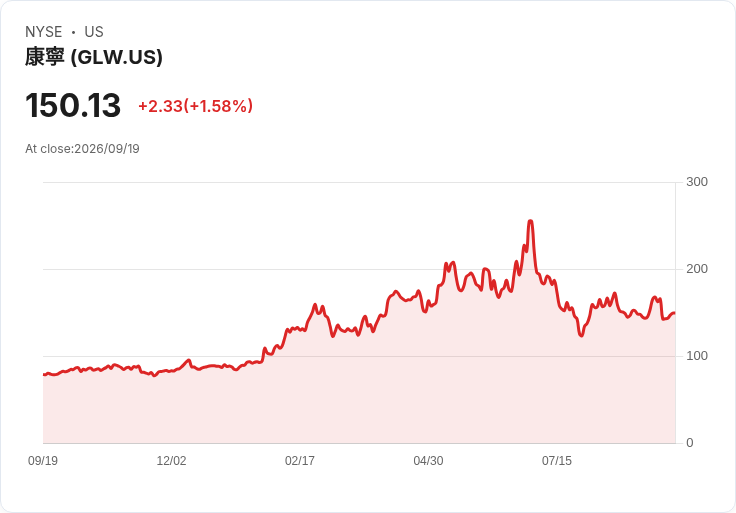Image resolution: width=736 pixels, height=513 pixels.
Task: Click the 150.13 current price
Action: 73,105
